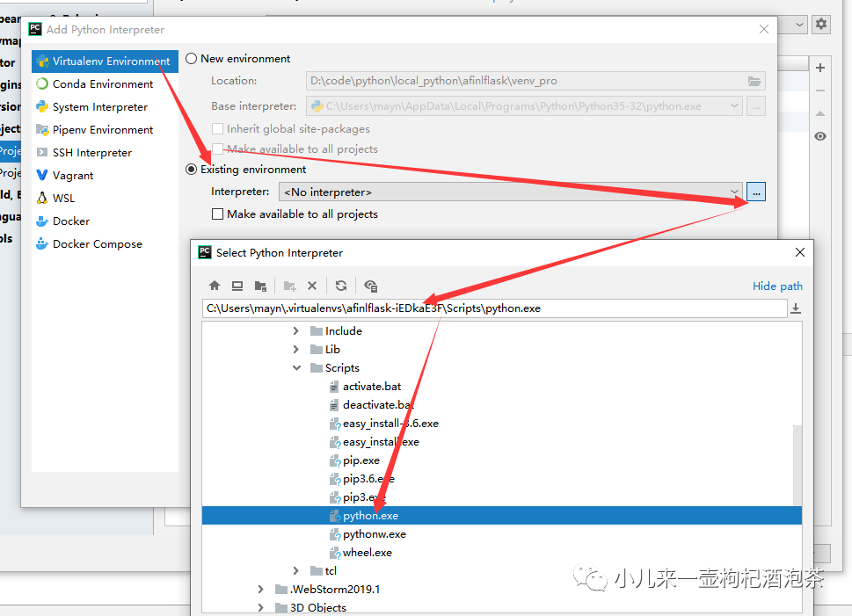Refresh the file tree

point(341,286)
